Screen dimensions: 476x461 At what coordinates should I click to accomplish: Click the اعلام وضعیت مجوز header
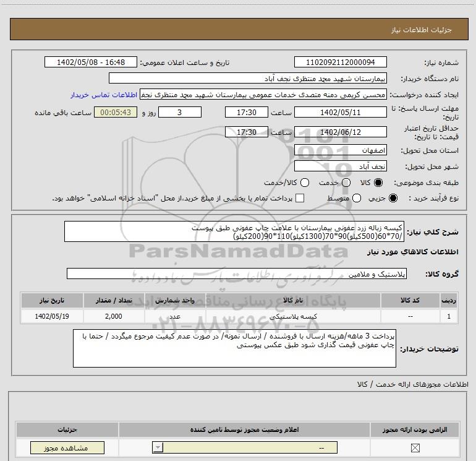coord(244,429)
